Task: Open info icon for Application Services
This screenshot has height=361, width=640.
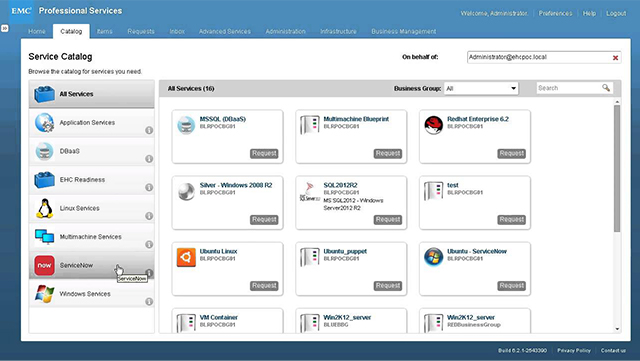Action: [149, 130]
